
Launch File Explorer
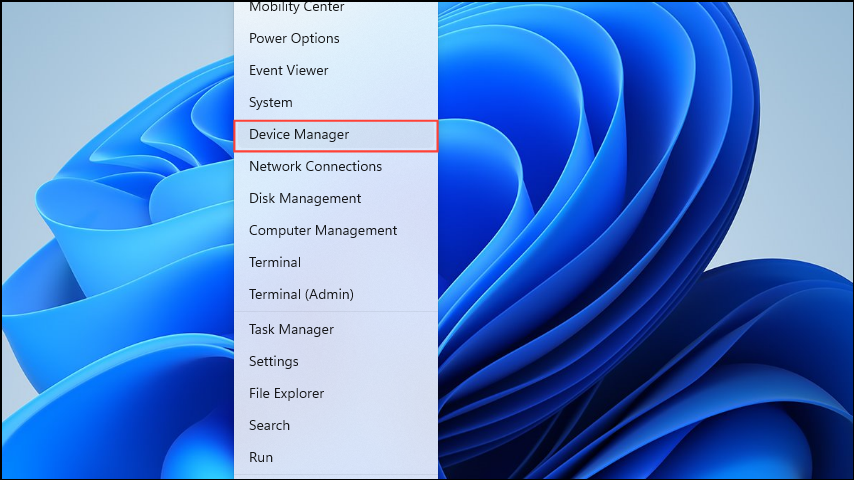click(286, 393)
